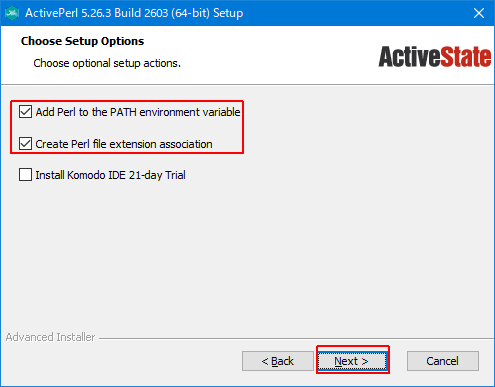Screen dimensions: 495x387
Task: Go back with the Back button
Action: (x=278, y=361)
